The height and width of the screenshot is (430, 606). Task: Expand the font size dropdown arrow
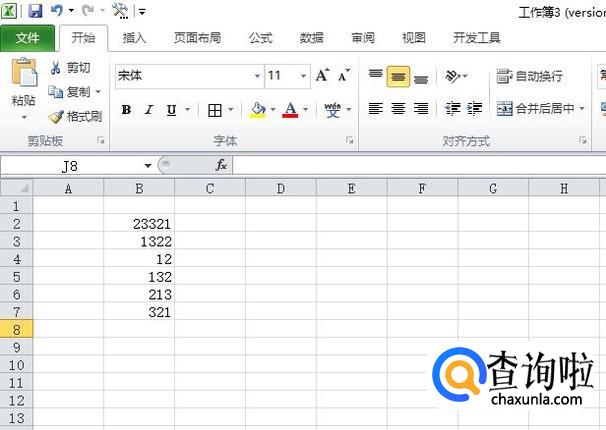304,76
